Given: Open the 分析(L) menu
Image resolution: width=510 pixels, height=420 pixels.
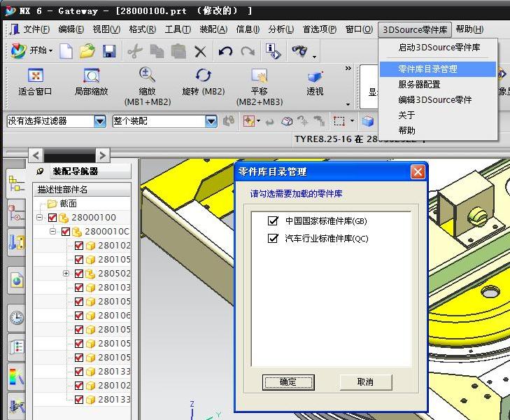Looking at the screenshot, I should pos(281,29).
